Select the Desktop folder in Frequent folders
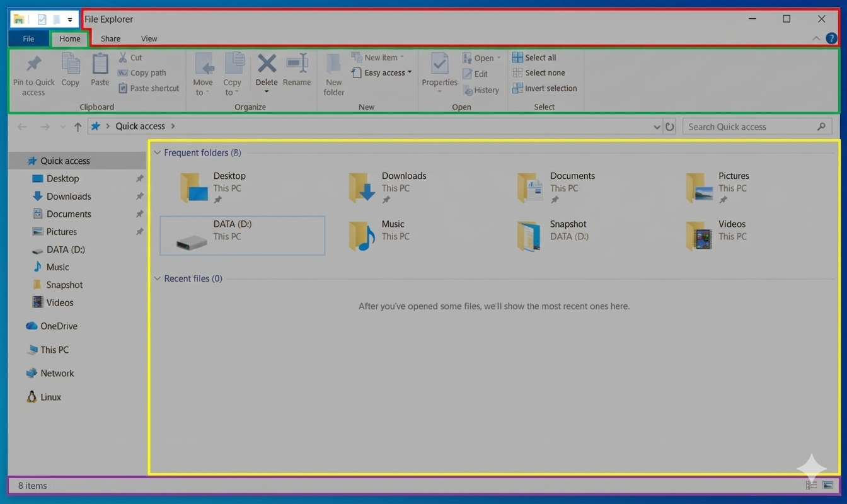 point(242,187)
